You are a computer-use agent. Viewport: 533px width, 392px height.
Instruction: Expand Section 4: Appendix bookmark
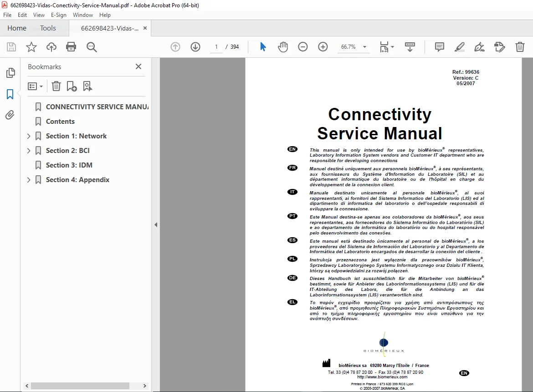click(x=29, y=180)
